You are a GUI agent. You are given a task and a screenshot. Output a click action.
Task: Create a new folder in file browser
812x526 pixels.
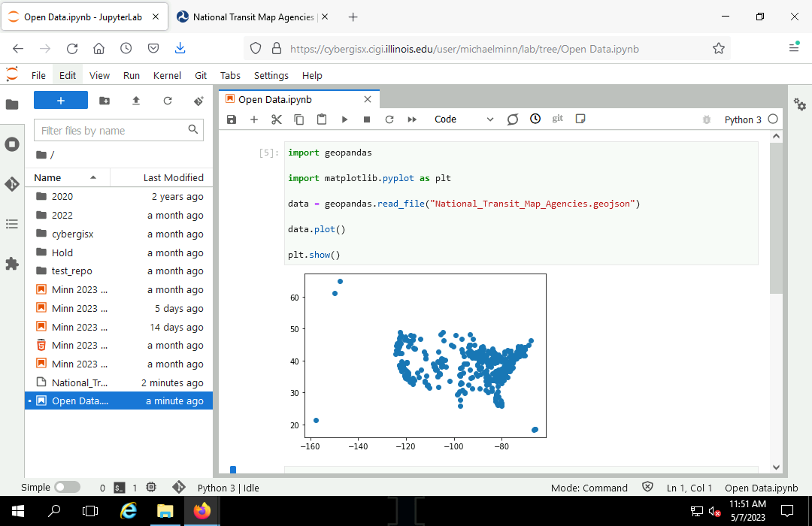pos(105,101)
